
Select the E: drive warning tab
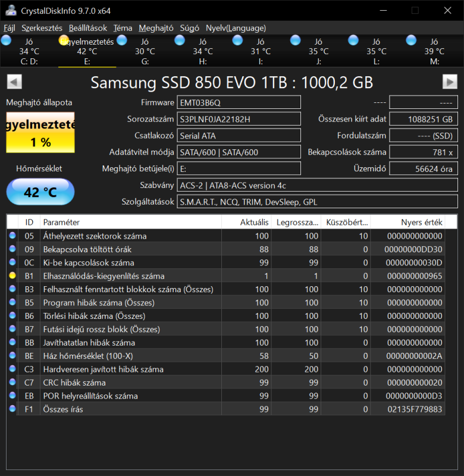pyautogui.click(x=87, y=51)
